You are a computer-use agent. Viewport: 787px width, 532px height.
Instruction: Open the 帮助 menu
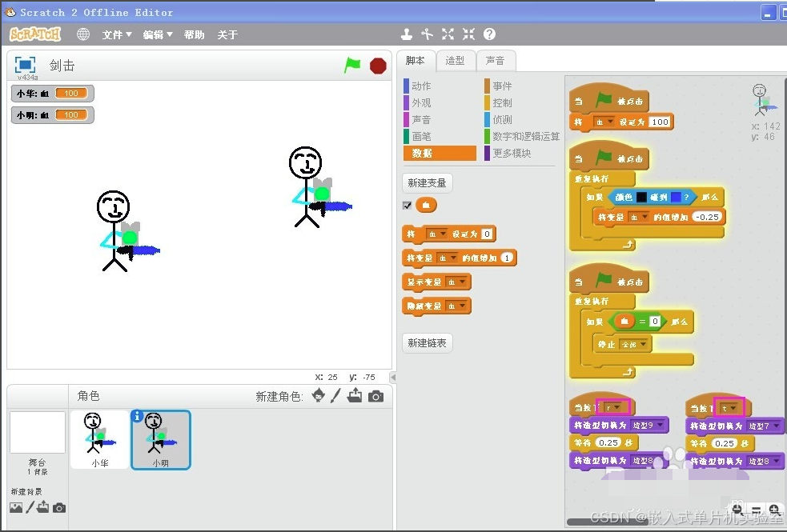pyautogui.click(x=194, y=34)
